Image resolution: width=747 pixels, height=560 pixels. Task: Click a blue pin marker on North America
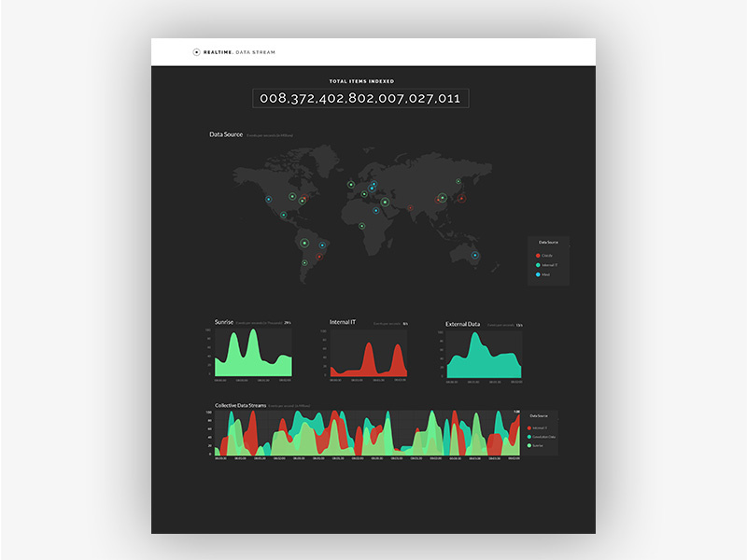[269, 198]
